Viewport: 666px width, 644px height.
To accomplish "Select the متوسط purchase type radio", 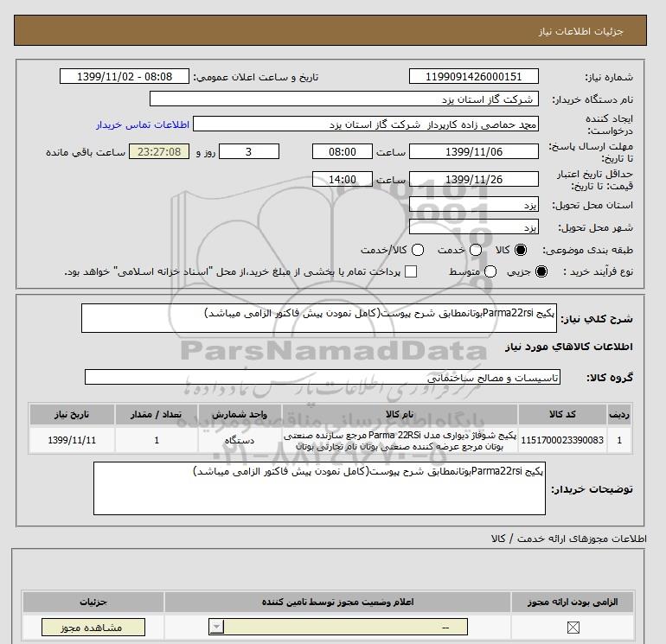I will click(x=490, y=271).
